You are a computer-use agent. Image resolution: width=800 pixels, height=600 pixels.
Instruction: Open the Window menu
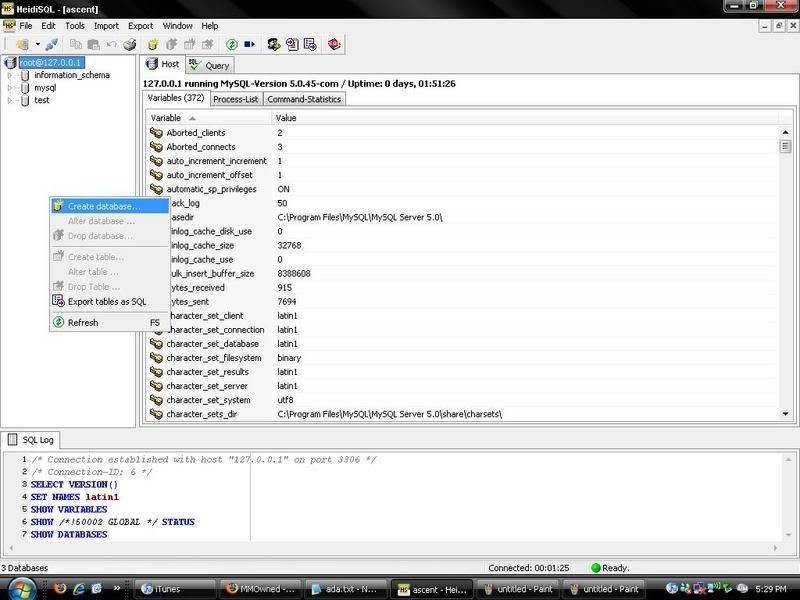(178, 26)
